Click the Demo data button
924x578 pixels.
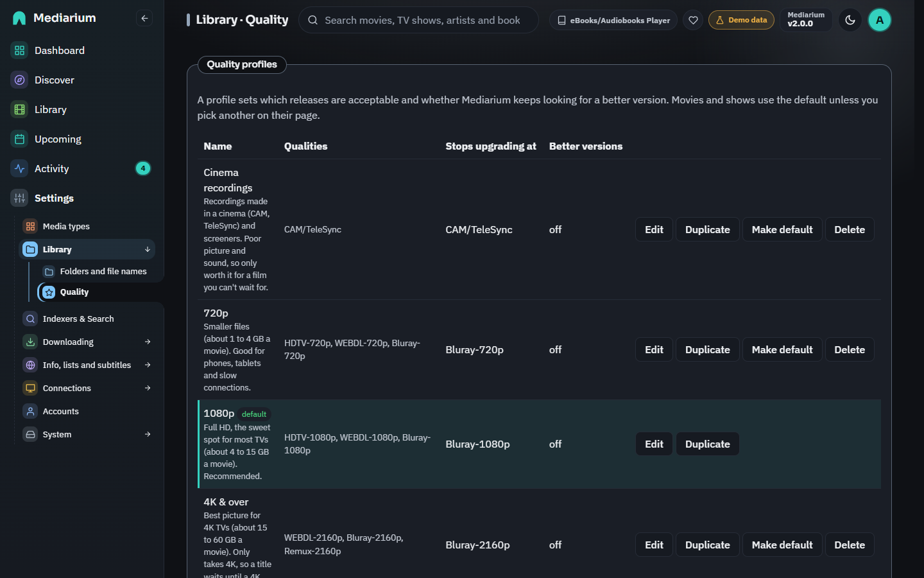(741, 20)
